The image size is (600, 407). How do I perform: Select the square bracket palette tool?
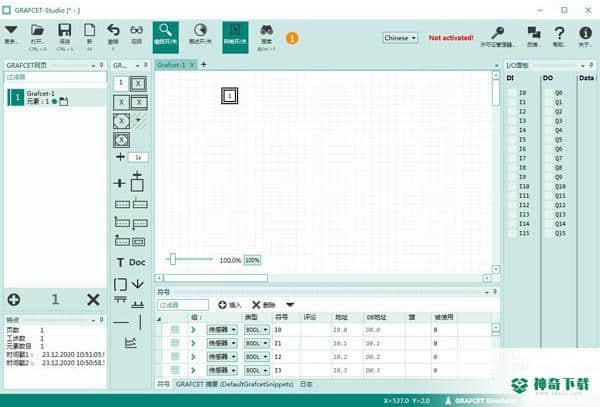click(120, 284)
